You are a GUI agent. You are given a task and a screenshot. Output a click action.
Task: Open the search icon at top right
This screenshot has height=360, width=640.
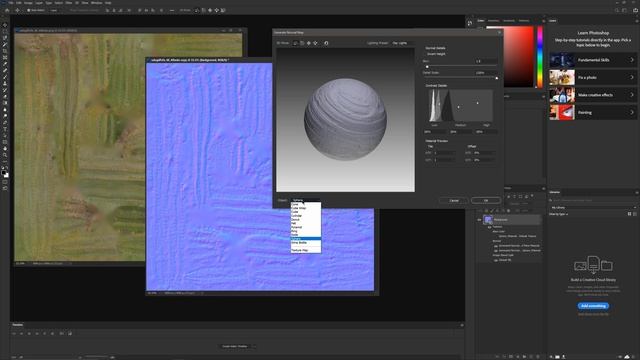click(617, 10)
